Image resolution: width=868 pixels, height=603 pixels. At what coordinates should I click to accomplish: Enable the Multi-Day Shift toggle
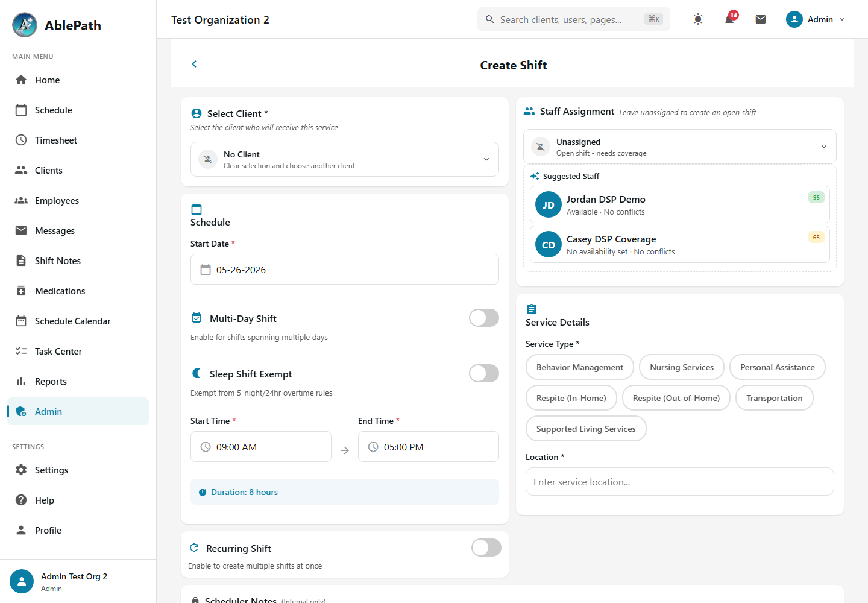tap(484, 318)
